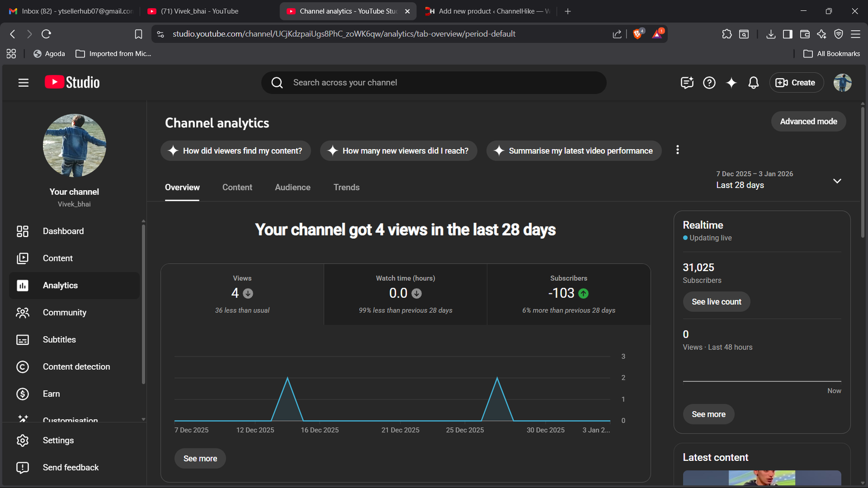Switch to the Trends tab

pyautogui.click(x=346, y=187)
